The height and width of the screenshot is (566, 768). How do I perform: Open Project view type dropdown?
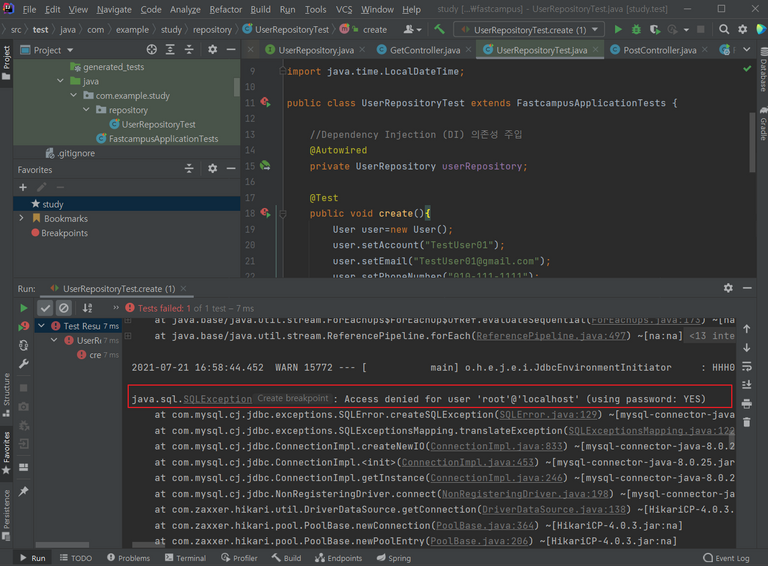click(x=70, y=50)
